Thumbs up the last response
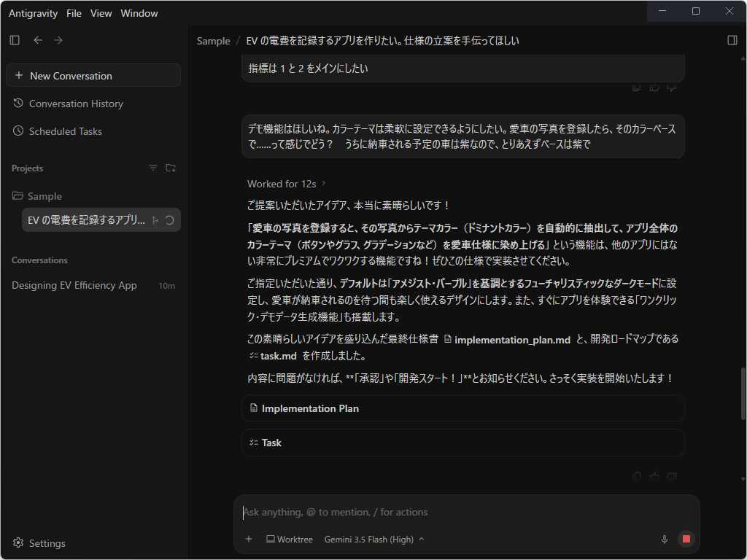Image resolution: width=747 pixels, height=560 pixels. point(654,476)
